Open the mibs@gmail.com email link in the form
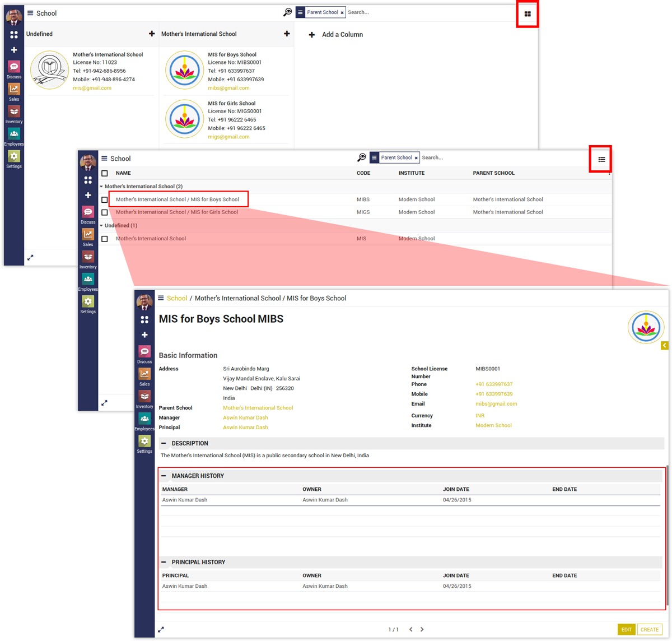 pos(496,403)
